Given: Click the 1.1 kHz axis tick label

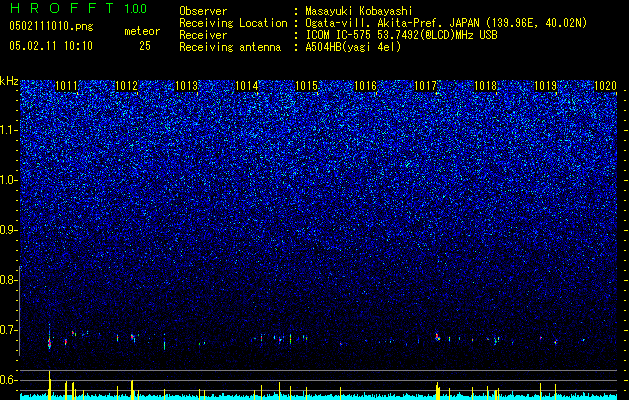Looking at the screenshot, I should 9,130.
